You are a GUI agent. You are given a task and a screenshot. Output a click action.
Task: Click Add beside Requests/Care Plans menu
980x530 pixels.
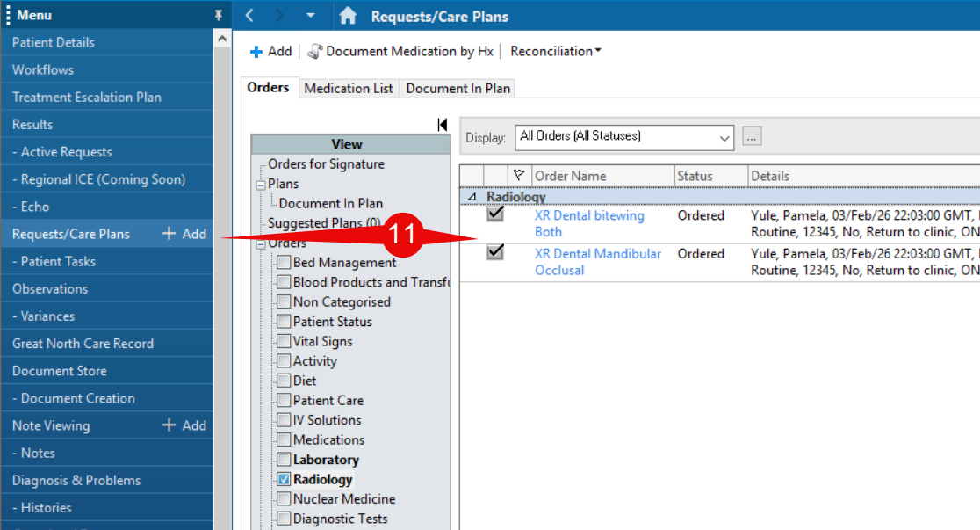[x=184, y=234]
